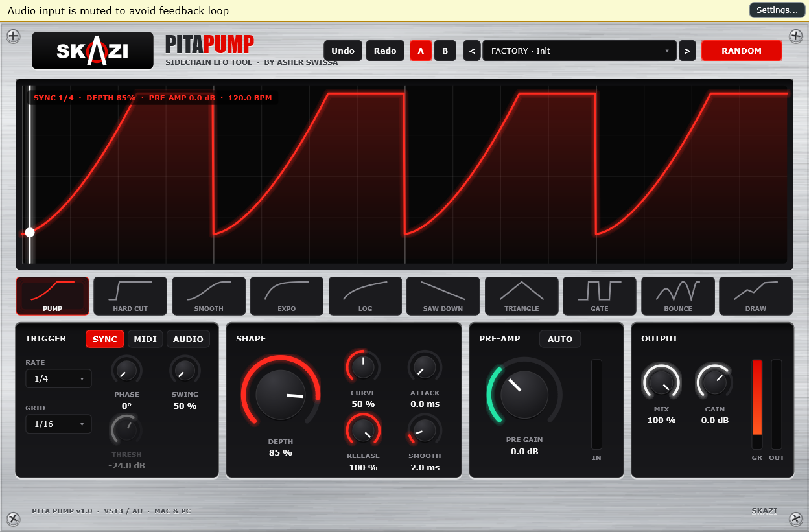Image resolution: width=809 pixels, height=532 pixels.
Task: Click the Redo button
Action: coord(385,51)
